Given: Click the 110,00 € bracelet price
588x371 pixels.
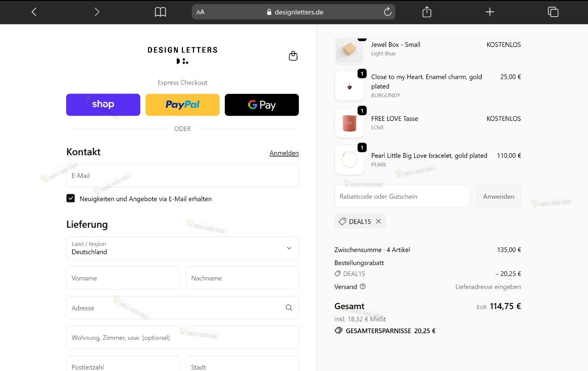Looking at the screenshot, I should pyautogui.click(x=509, y=155).
